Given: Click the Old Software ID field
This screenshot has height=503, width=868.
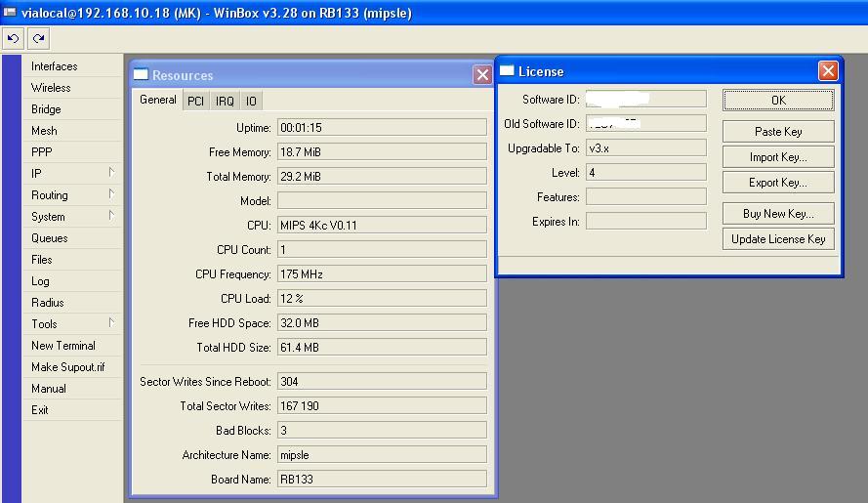Looking at the screenshot, I should 646,123.
